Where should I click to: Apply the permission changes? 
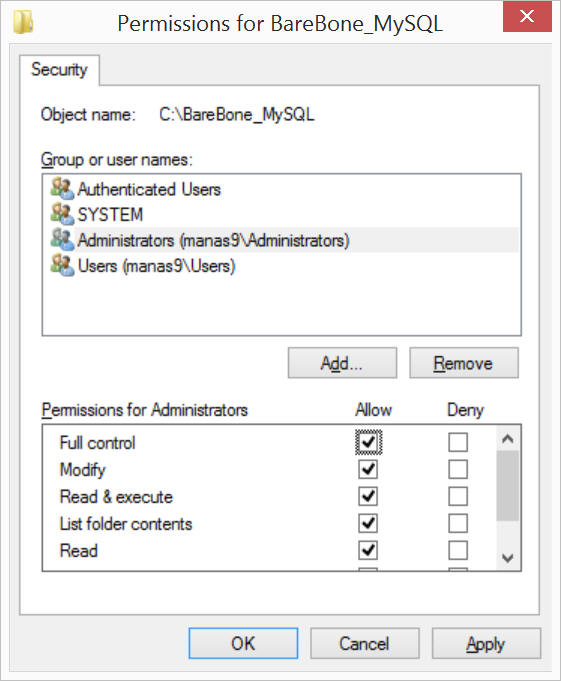tap(486, 643)
